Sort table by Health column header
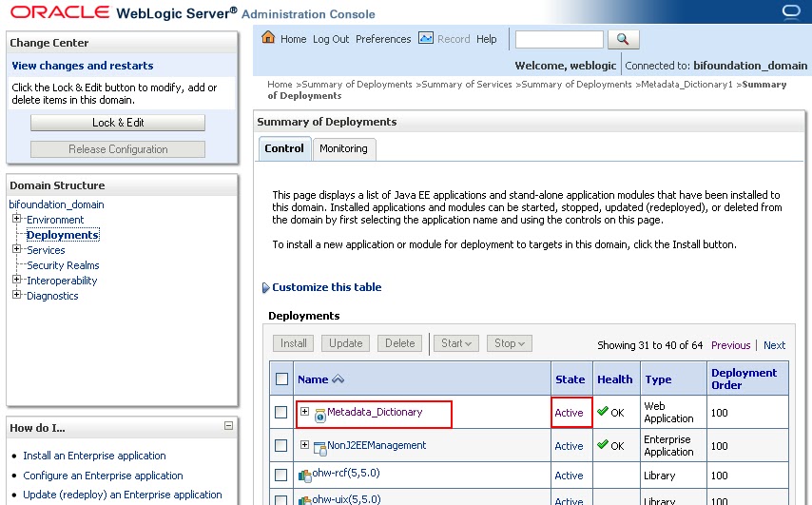 [x=614, y=379]
